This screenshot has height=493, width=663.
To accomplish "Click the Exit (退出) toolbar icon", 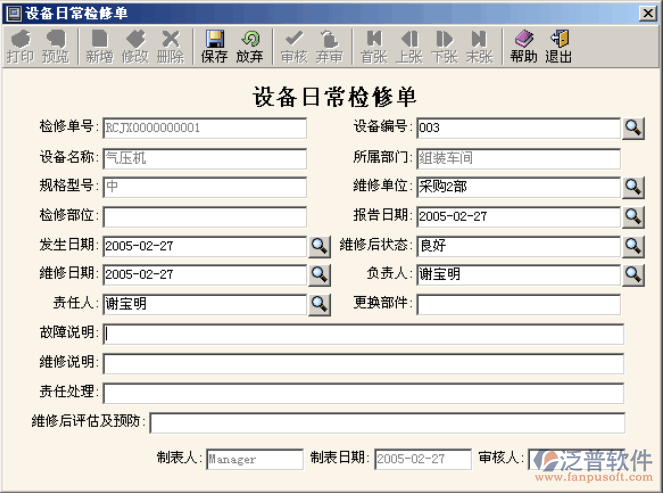I will (x=558, y=46).
